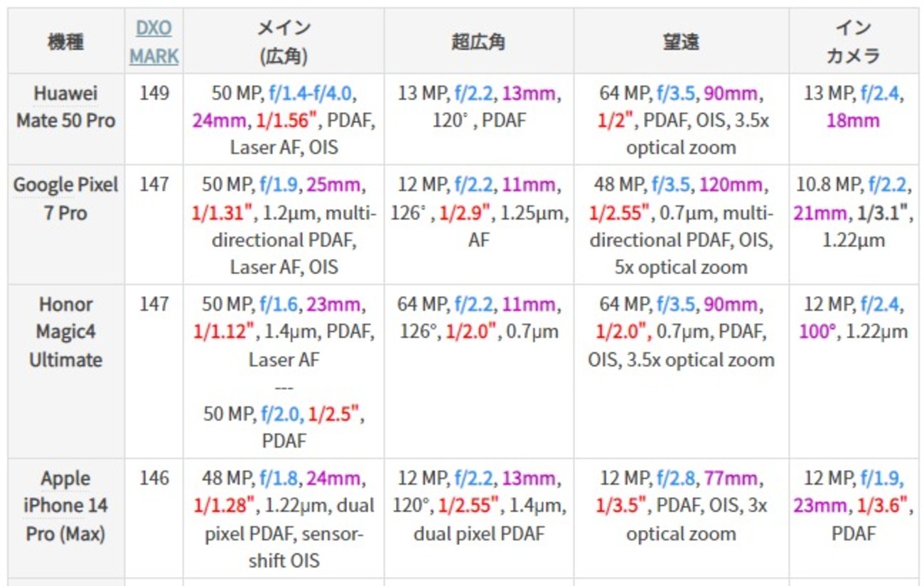The width and height of the screenshot is (924, 586).
Task: Click the 機種 column header
Action: (x=65, y=42)
